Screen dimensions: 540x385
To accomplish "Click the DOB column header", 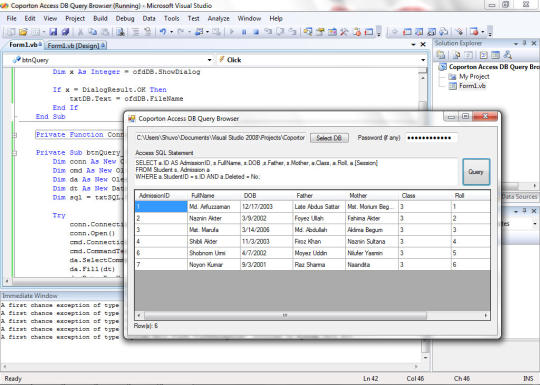I will coord(266,195).
